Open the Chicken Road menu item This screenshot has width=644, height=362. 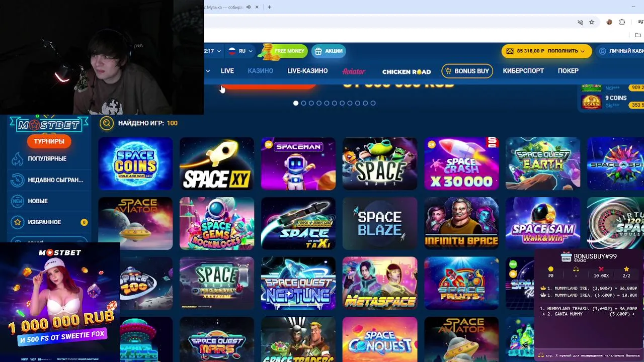(407, 71)
